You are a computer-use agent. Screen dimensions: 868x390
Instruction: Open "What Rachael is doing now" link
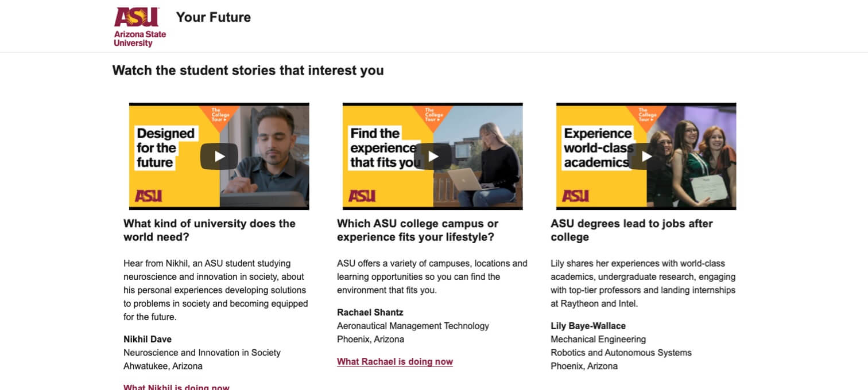pos(395,362)
